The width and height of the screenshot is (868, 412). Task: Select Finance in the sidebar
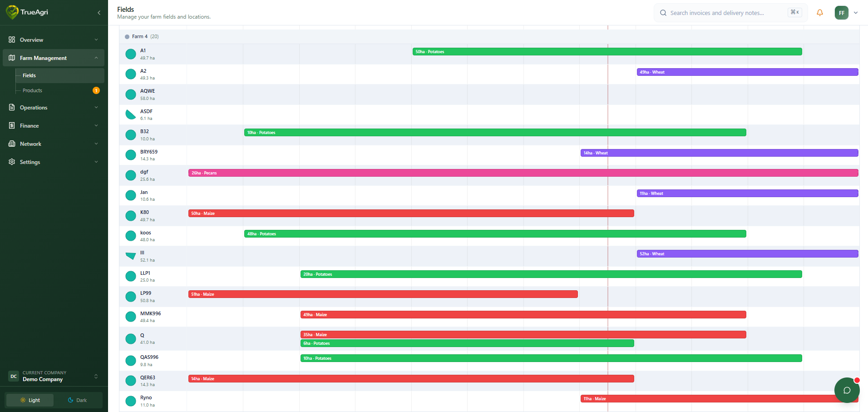(x=54, y=125)
